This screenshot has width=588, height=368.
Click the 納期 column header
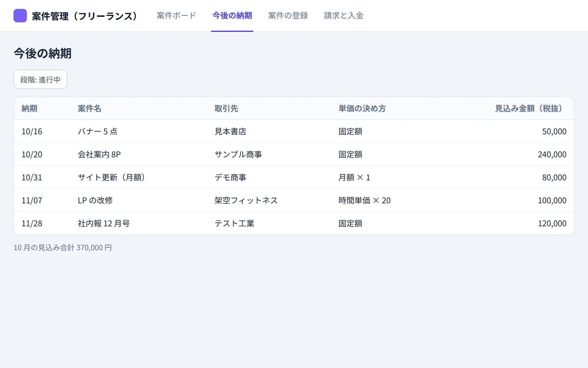tap(29, 108)
